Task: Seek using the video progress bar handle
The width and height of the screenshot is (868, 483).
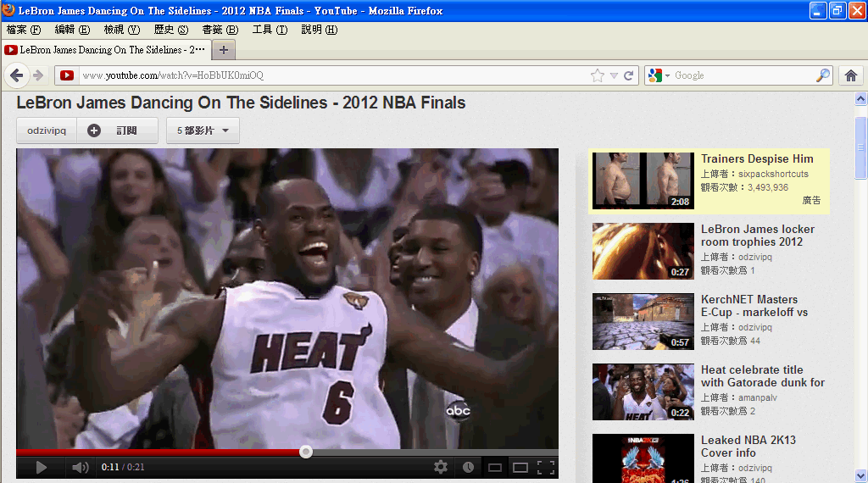Action: coord(306,452)
